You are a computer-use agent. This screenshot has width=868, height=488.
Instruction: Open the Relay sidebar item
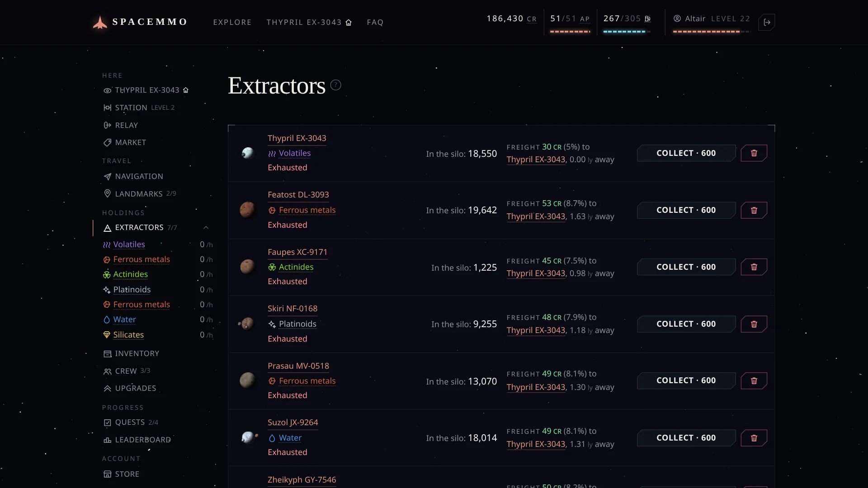(x=121, y=125)
